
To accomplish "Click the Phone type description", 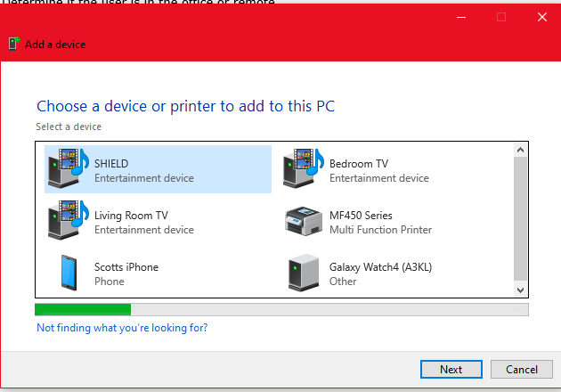I will tap(110, 282).
